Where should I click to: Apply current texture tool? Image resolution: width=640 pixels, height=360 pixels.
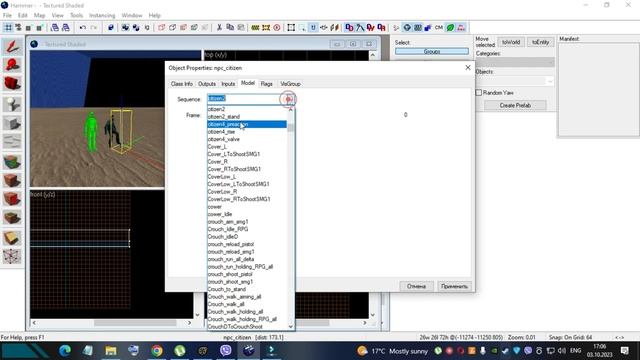click(12, 180)
